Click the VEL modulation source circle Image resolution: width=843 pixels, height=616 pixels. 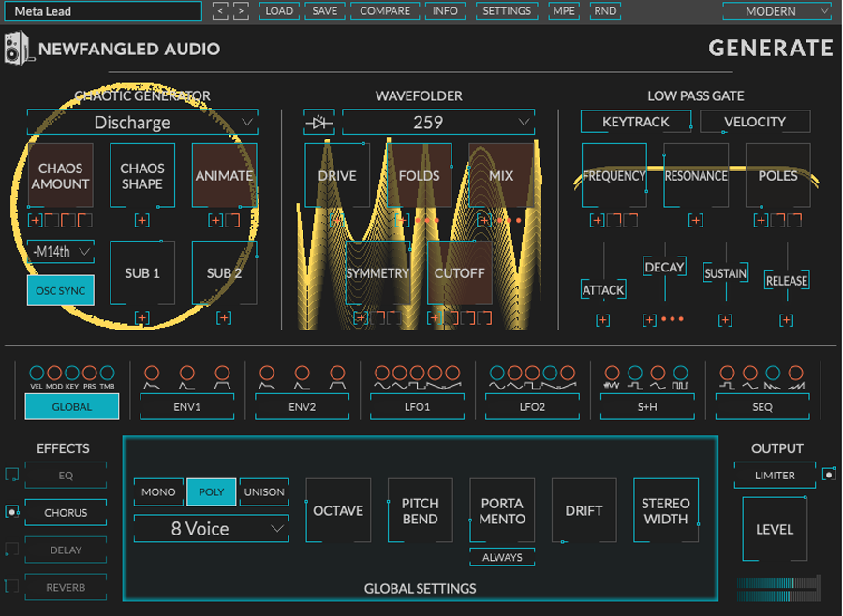tap(37, 373)
